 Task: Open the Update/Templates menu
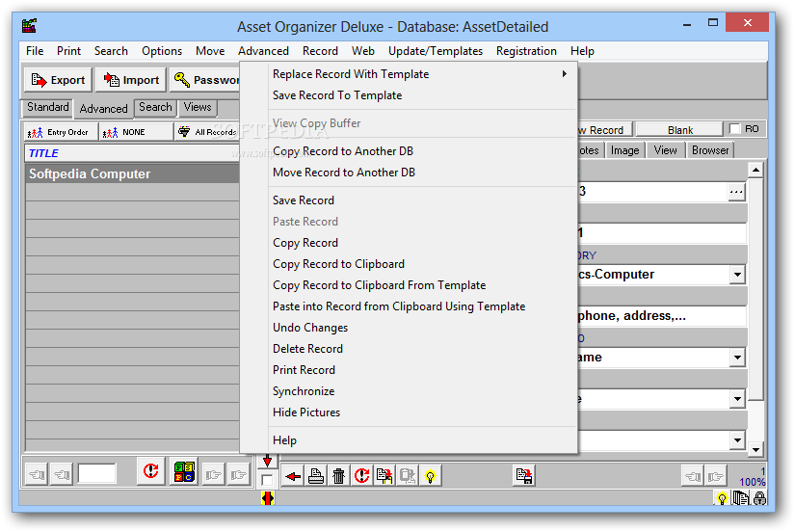[435, 51]
